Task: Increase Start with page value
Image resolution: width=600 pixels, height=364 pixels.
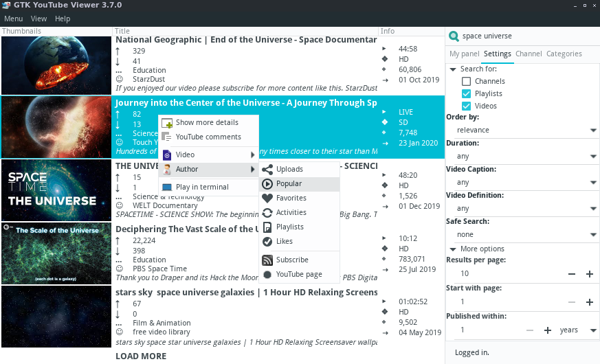Action: (589, 302)
